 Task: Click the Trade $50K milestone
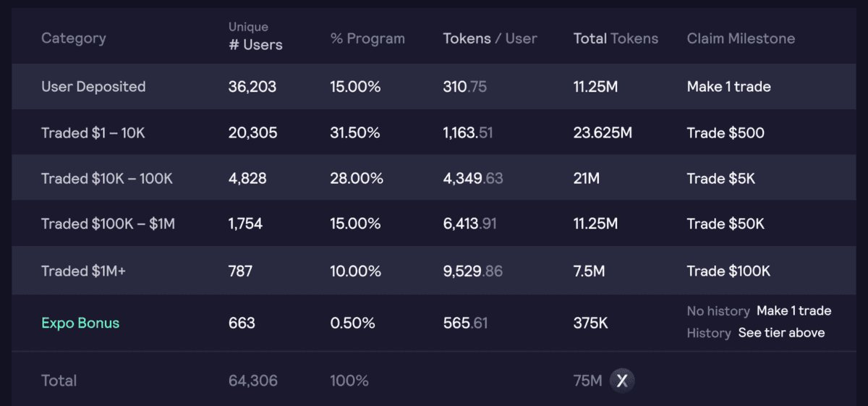[x=726, y=224]
